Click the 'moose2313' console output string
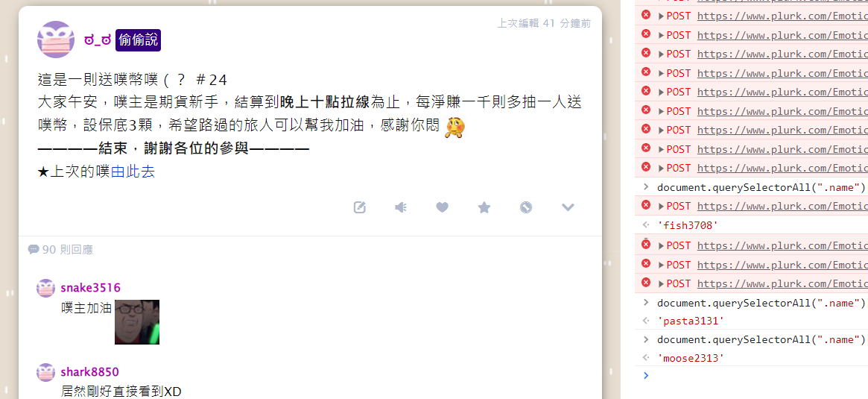Image resolution: width=868 pixels, height=399 pixels. point(691,358)
